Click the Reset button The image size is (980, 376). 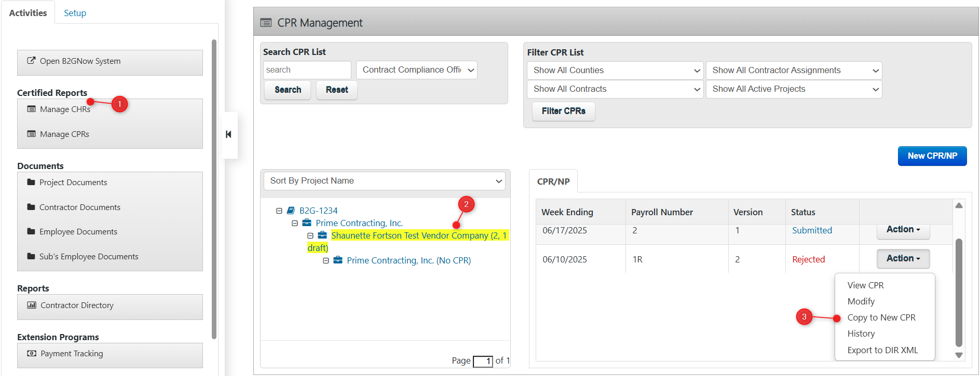pyautogui.click(x=337, y=90)
